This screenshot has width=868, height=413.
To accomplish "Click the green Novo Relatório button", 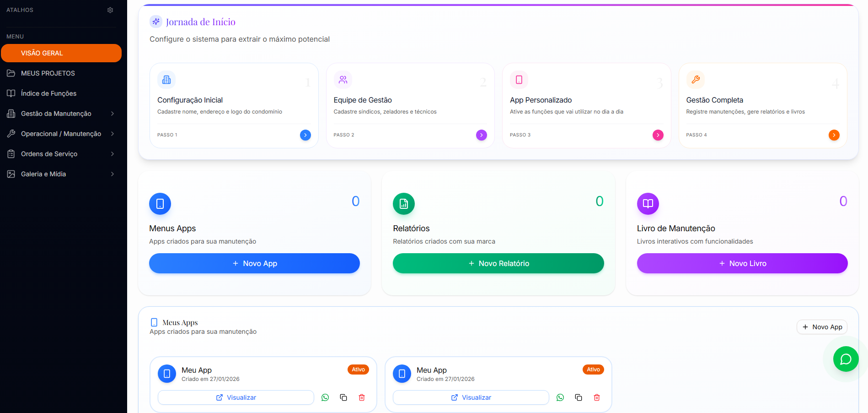I will point(498,263).
